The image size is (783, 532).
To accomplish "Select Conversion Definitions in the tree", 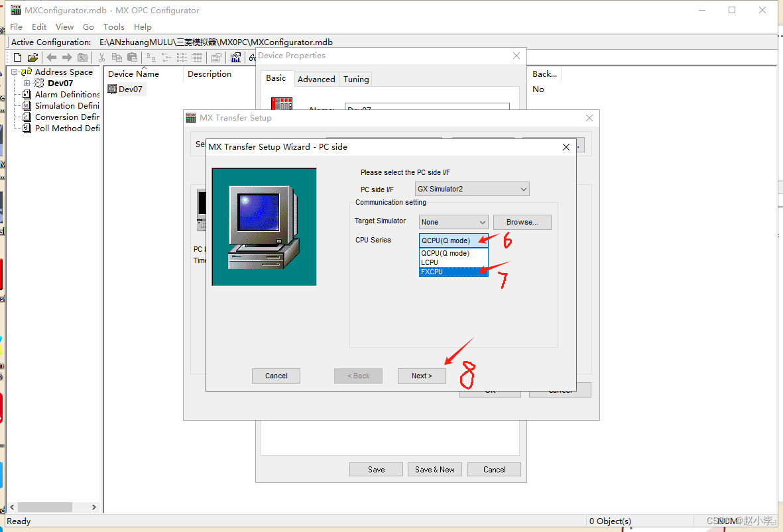I will point(67,117).
